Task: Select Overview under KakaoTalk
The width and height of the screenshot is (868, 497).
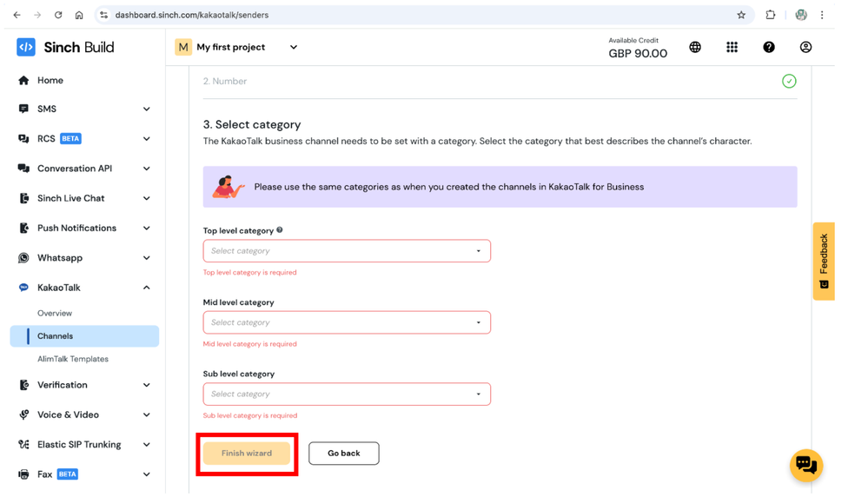Action: [x=54, y=313]
